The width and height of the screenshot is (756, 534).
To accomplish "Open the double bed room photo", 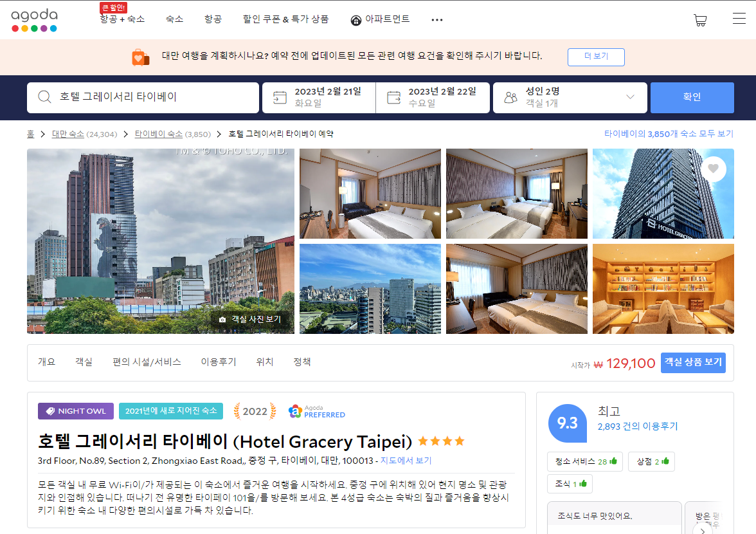I will (x=370, y=194).
